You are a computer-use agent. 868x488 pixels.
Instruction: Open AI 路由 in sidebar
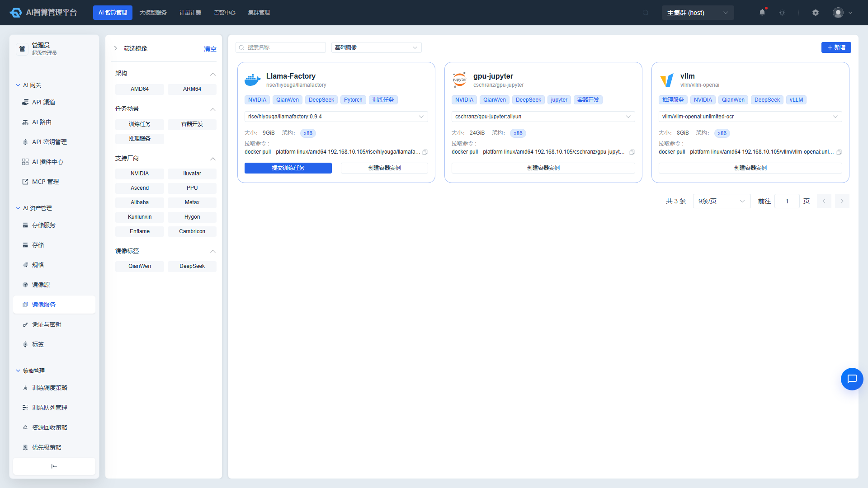click(x=54, y=122)
